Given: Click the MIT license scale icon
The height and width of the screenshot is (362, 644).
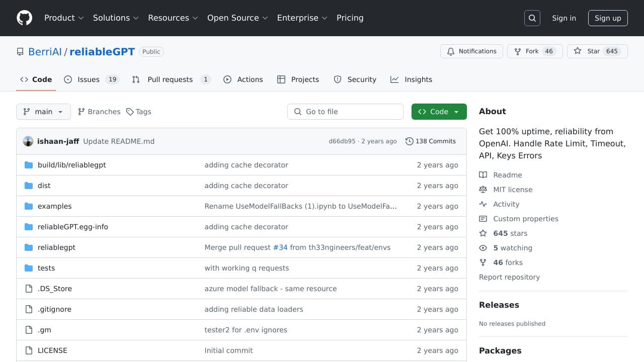Looking at the screenshot, I should [483, 190].
